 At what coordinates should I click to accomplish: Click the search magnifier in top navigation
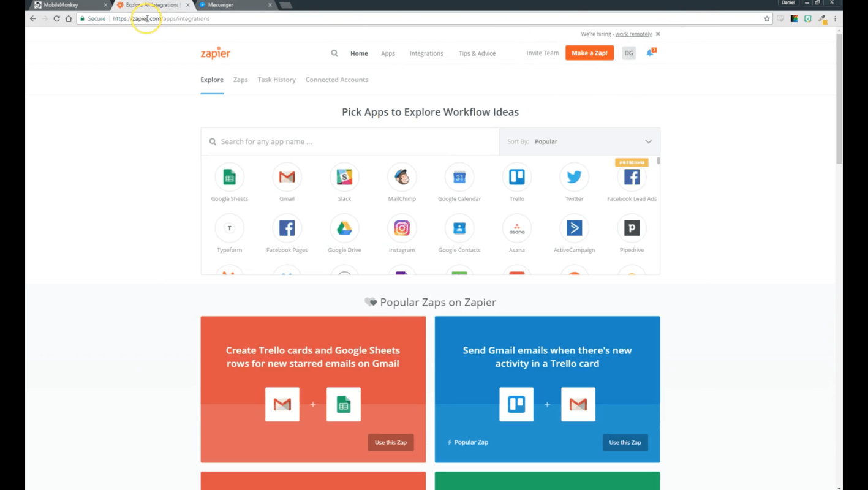[334, 53]
